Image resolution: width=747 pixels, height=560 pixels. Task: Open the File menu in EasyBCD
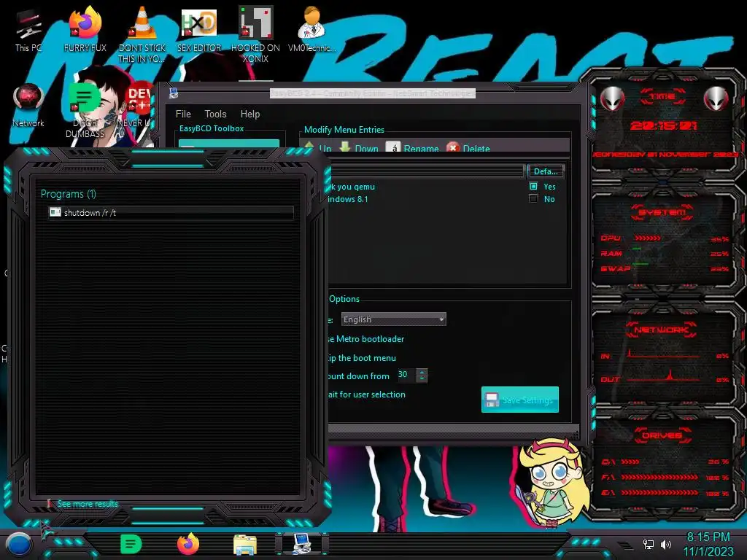(x=183, y=114)
